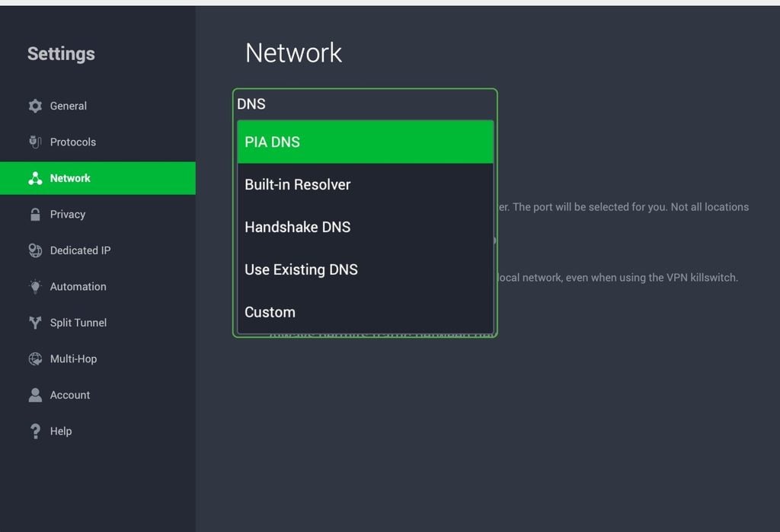Screen dimensions: 780x532
Task: Click the Help question mark icon
Action: [x=35, y=431]
